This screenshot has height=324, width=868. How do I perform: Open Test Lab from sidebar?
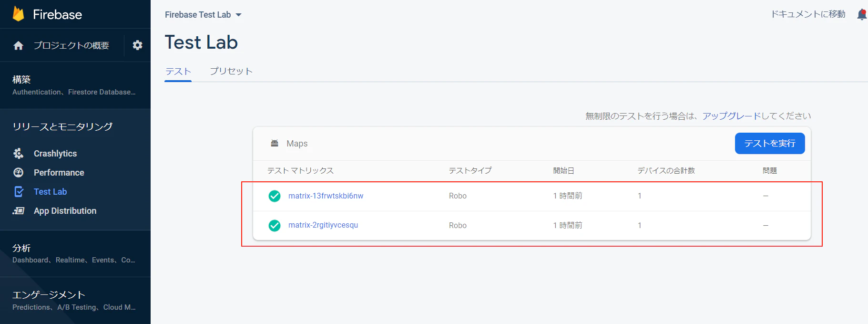coord(51,191)
